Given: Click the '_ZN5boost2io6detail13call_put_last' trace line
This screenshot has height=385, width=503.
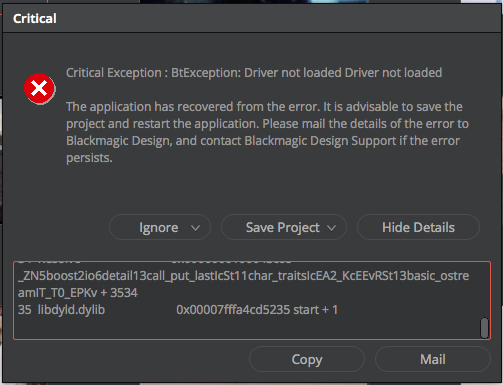Looking at the screenshot, I should [x=243, y=276].
